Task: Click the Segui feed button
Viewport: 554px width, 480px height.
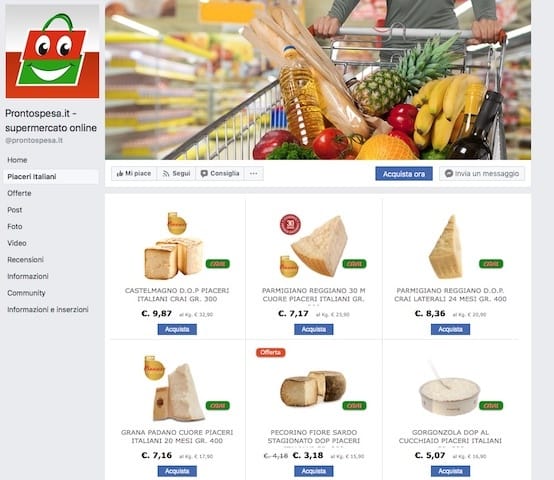Action: click(176, 174)
